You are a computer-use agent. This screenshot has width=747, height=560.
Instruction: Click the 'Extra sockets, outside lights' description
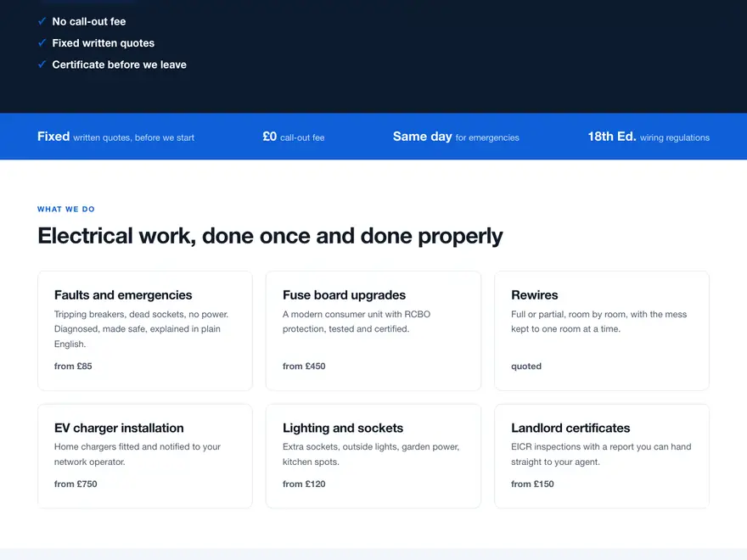tap(371, 454)
